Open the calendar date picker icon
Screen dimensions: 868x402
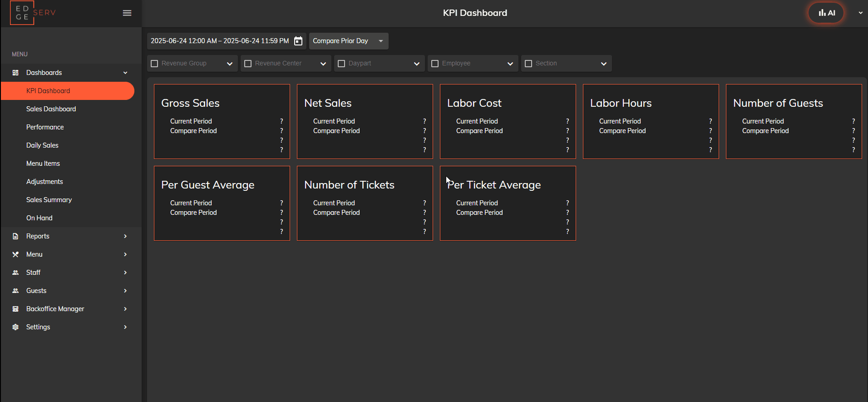tap(298, 41)
